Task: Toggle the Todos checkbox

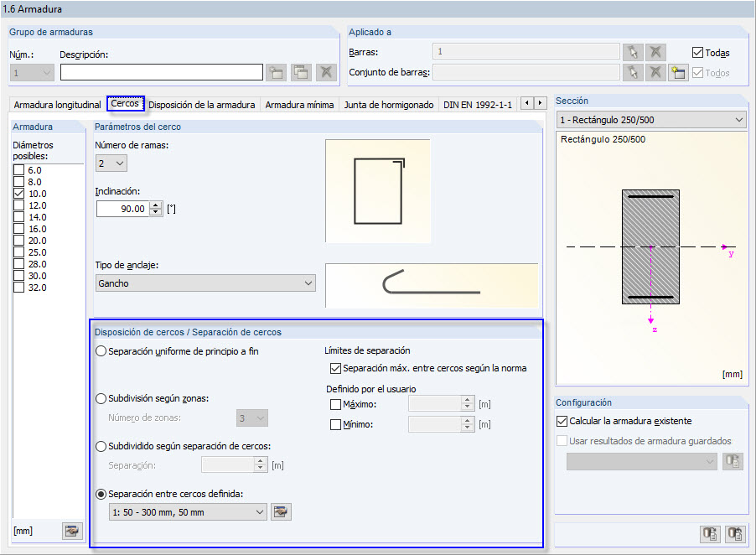Action: click(697, 73)
